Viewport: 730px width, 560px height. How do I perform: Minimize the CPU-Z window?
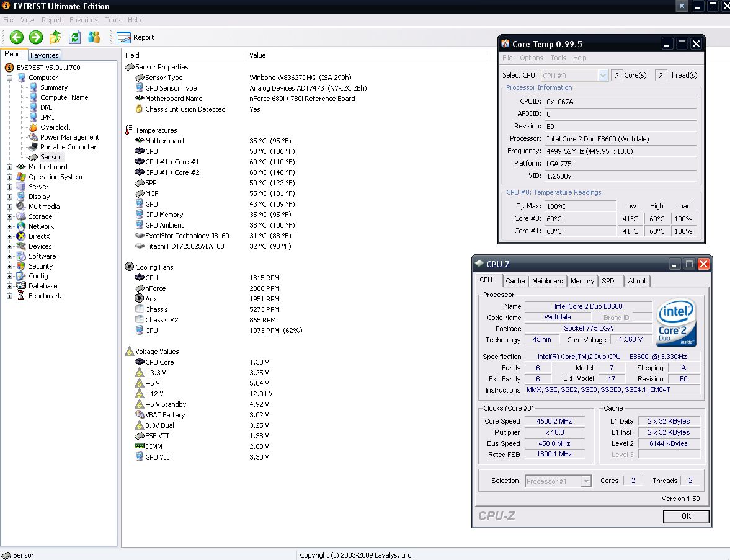674,264
